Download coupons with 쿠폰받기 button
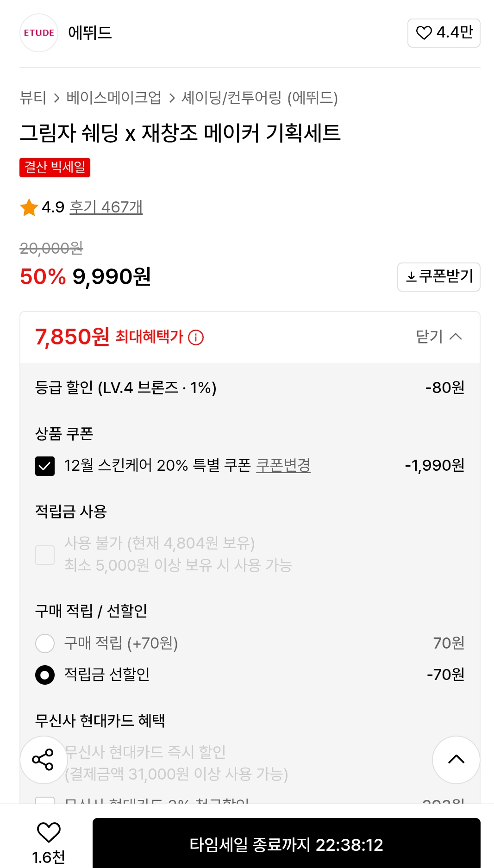Image resolution: width=494 pixels, height=868 pixels. (x=438, y=277)
